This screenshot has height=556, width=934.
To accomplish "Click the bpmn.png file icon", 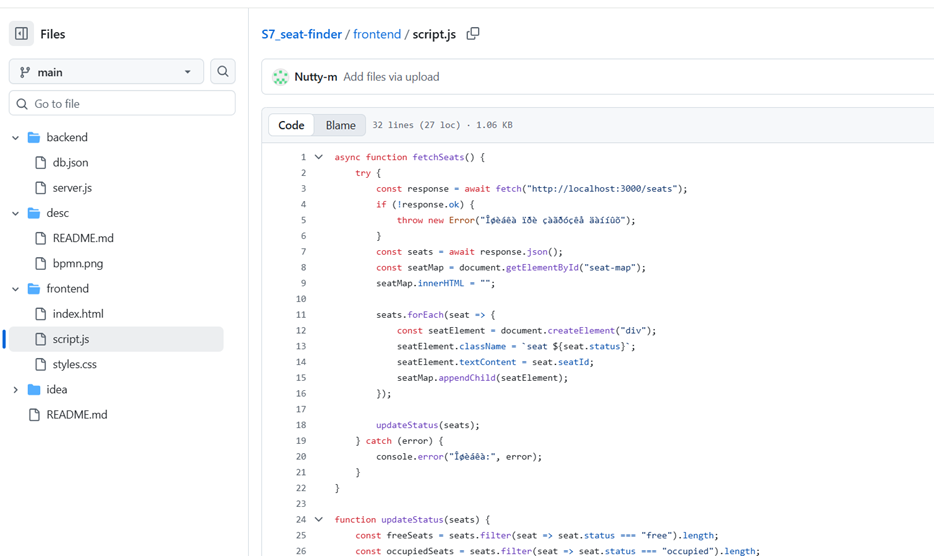I will 41,263.
